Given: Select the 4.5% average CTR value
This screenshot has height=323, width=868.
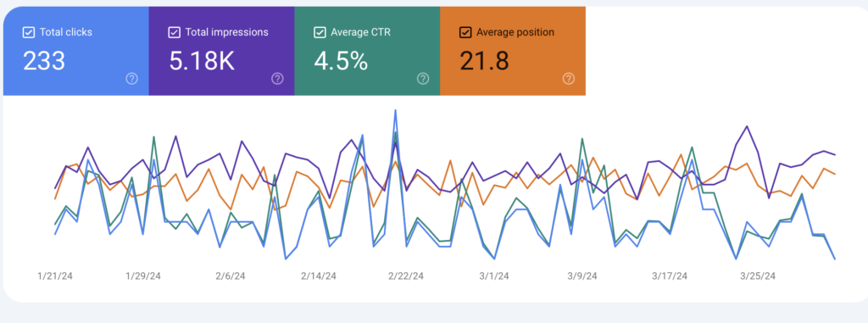Looking at the screenshot, I should point(341,60).
